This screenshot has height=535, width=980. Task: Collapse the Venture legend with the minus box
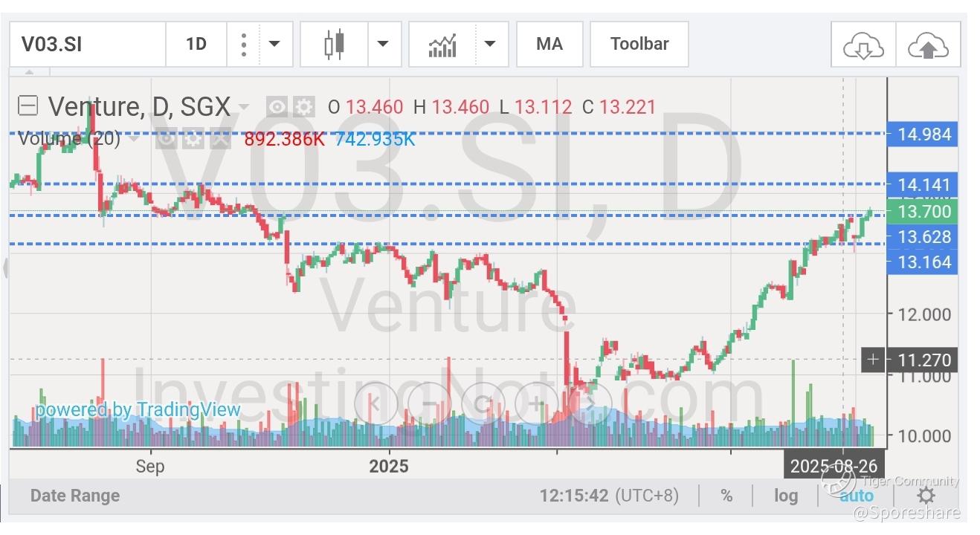click(28, 106)
